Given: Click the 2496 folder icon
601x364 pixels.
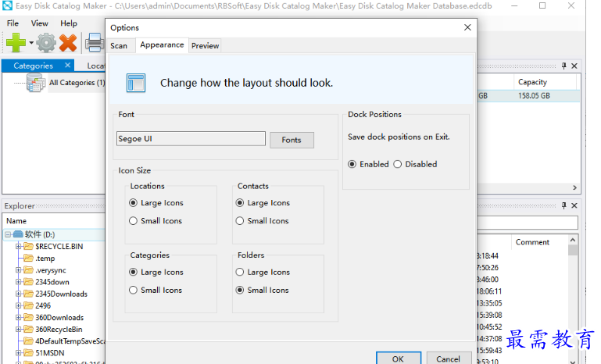Looking at the screenshot, I should pos(28,305).
